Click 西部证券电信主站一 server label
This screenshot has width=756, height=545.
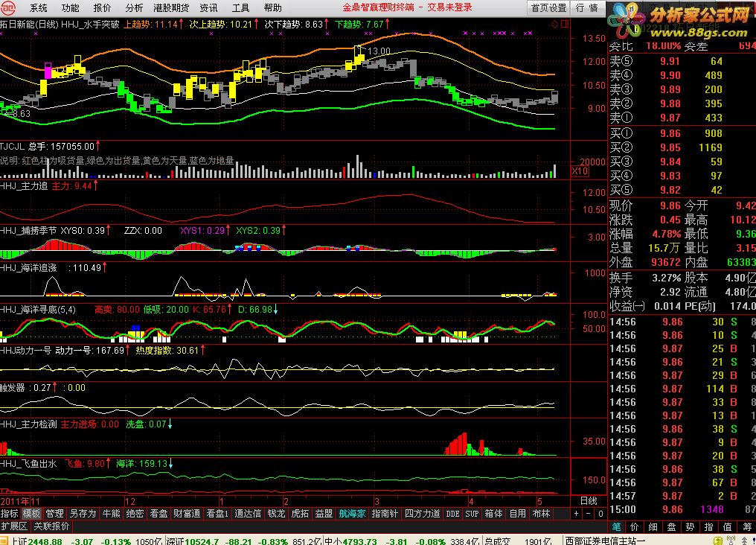pyautogui.click(x=606, y=541)
